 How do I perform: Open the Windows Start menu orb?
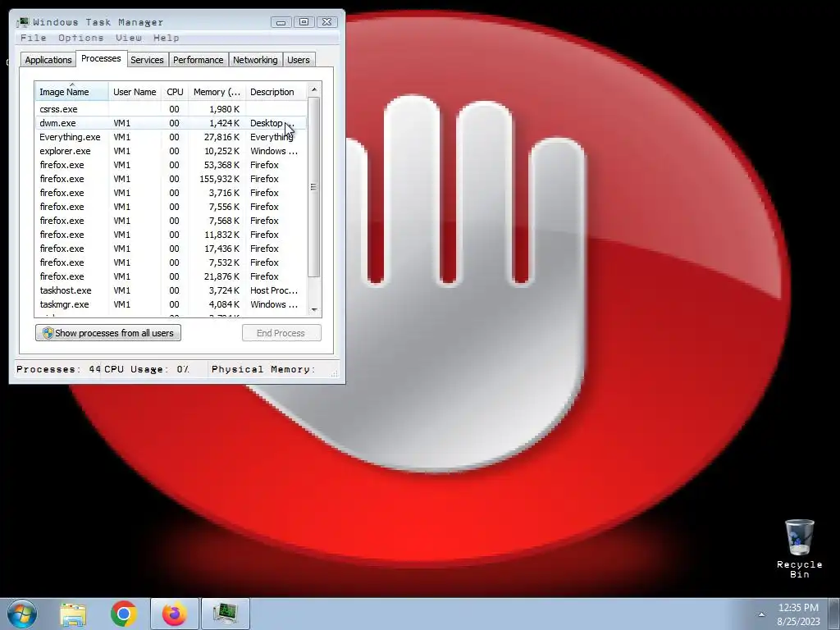point(22,614)
